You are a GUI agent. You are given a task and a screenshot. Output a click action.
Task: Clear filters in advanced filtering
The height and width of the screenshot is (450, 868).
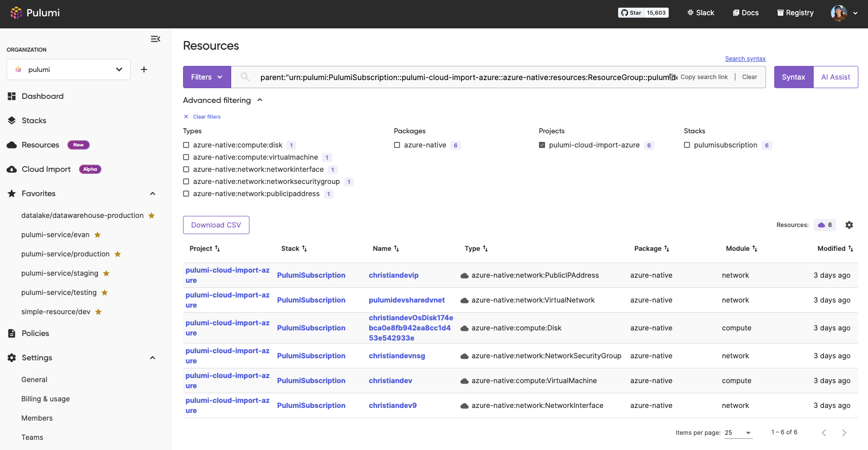pos(202,117)
